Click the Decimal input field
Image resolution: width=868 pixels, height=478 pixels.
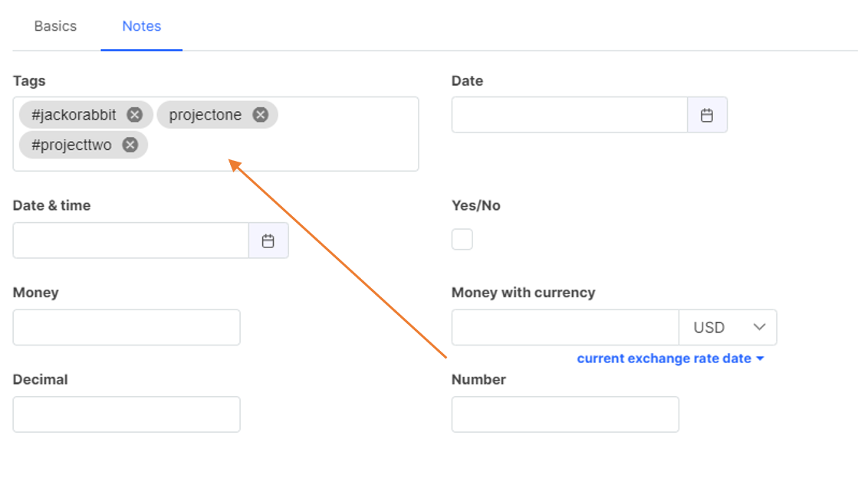(127, 414)
